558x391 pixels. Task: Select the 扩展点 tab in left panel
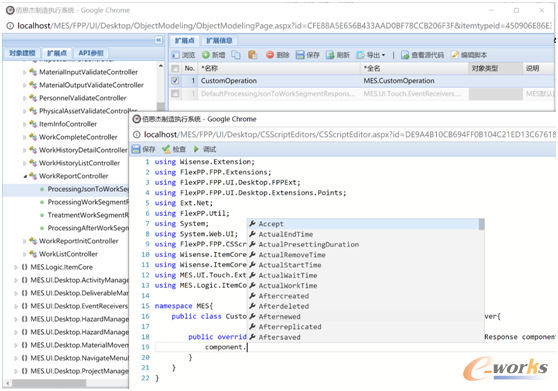[x=57, y=53]
